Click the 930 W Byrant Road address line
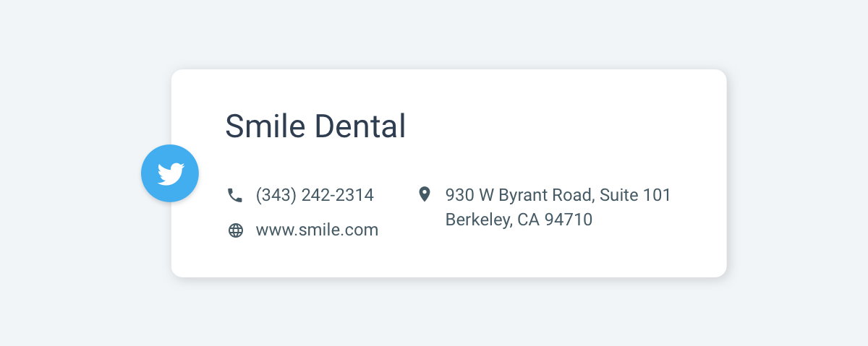This screenshot has height=346, width=868. 558,195
